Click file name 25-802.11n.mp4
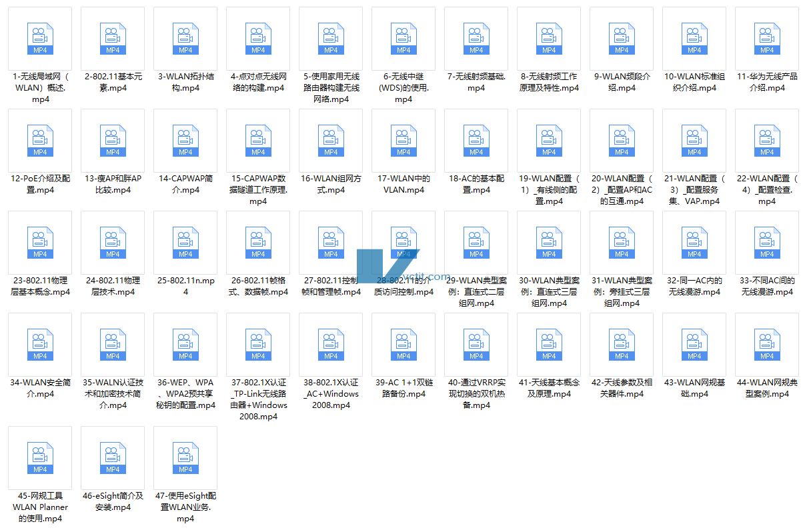 coord(185,286)
